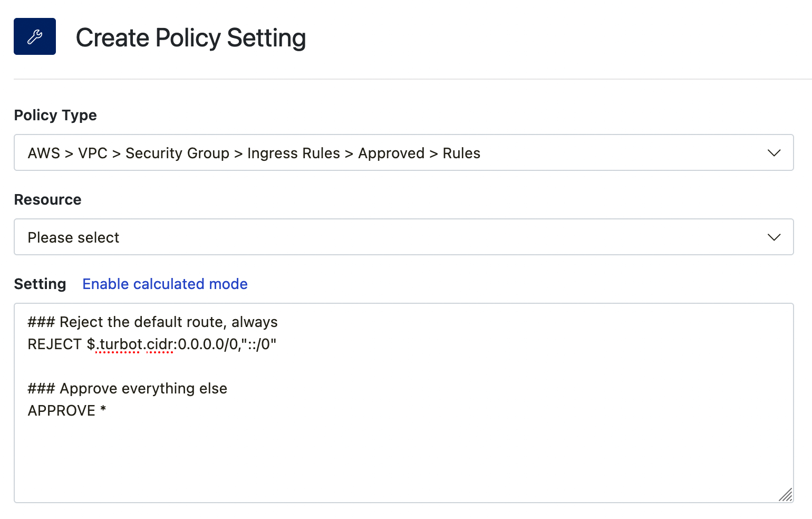The image size is (812, 519).
Task: Click Enable calculated mode link
Action: click(x=165, y=284)
